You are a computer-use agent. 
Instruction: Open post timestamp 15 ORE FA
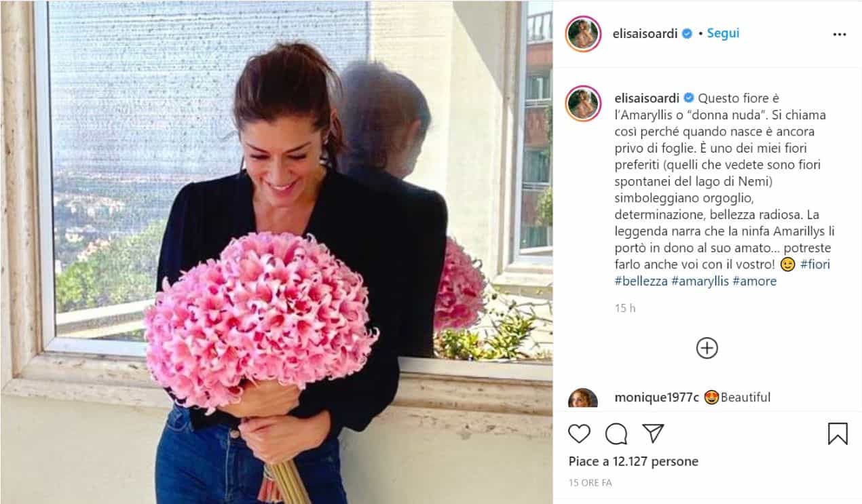[x=591, y=483]
